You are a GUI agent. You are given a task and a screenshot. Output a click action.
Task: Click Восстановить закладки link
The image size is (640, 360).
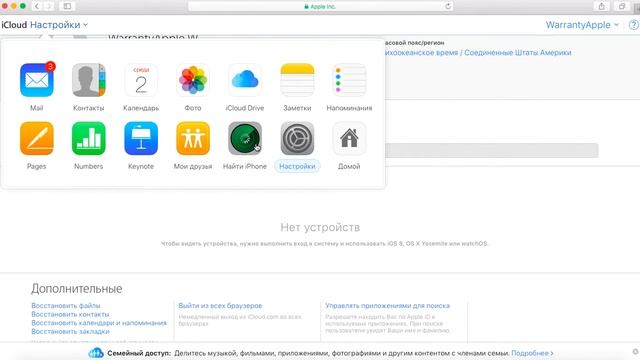click(70, 331)
